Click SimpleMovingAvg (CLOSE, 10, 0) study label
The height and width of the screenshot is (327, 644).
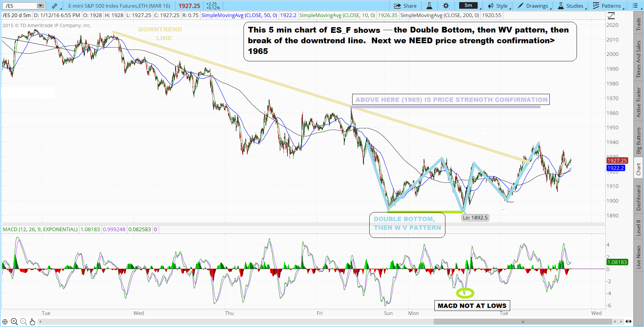tap(337, 15)
